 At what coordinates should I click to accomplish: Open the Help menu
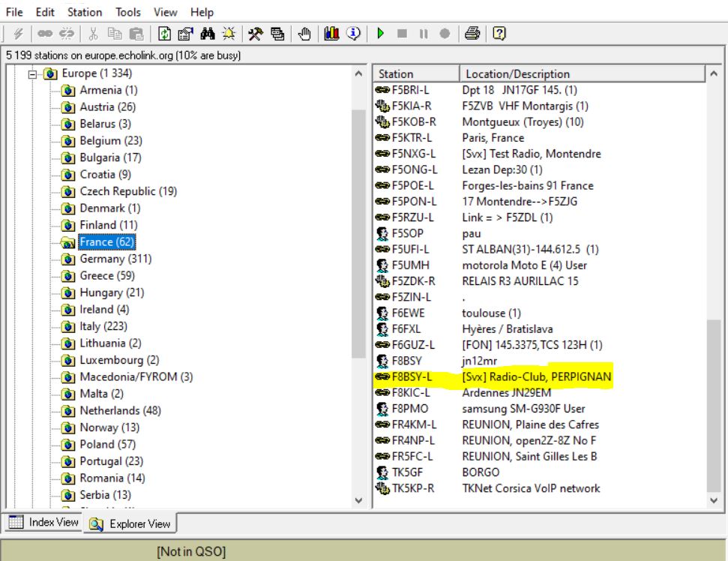coord(202,12)
